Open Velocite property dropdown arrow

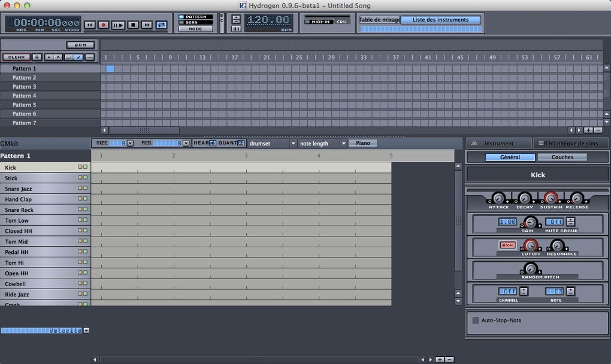click(86, 330)
